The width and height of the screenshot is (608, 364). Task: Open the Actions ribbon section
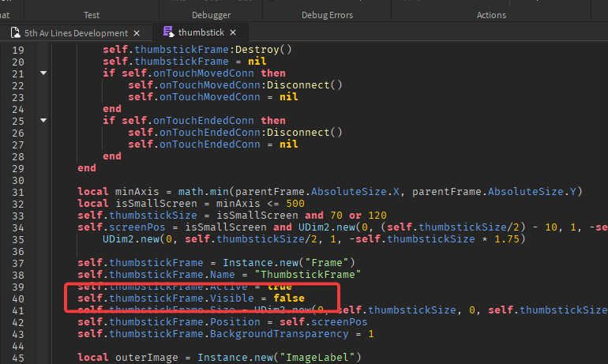click(491, 15)
